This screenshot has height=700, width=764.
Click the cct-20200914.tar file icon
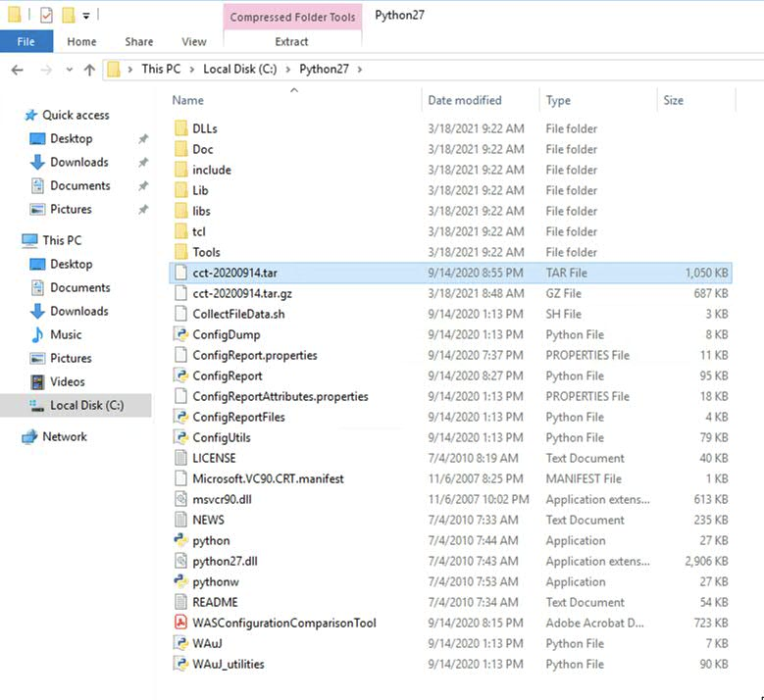click(180, 273)
